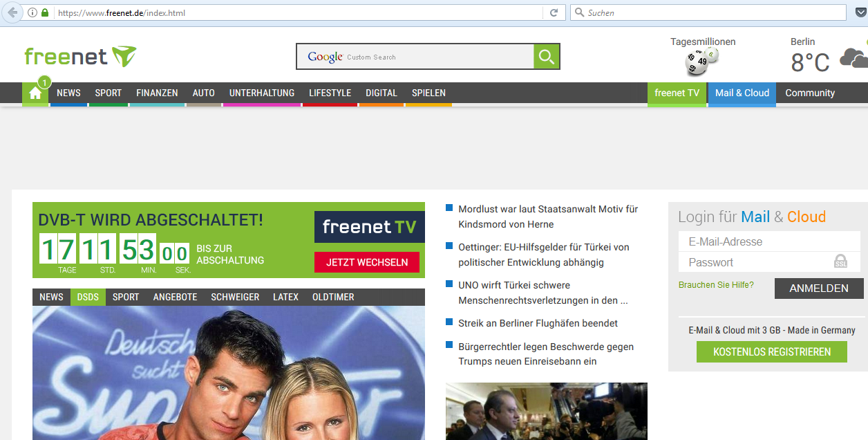Select the OLDTIMER tab
Image resolution: width=868 pixels, height=440 pixels.
pos(333,297)
